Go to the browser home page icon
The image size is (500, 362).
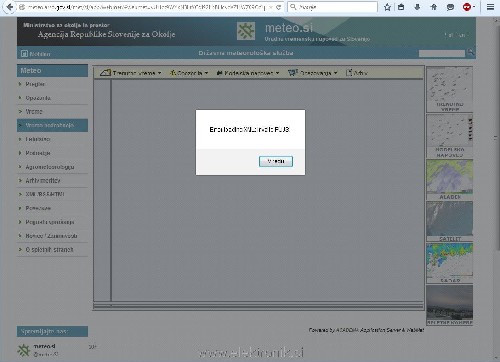(434, 7)
